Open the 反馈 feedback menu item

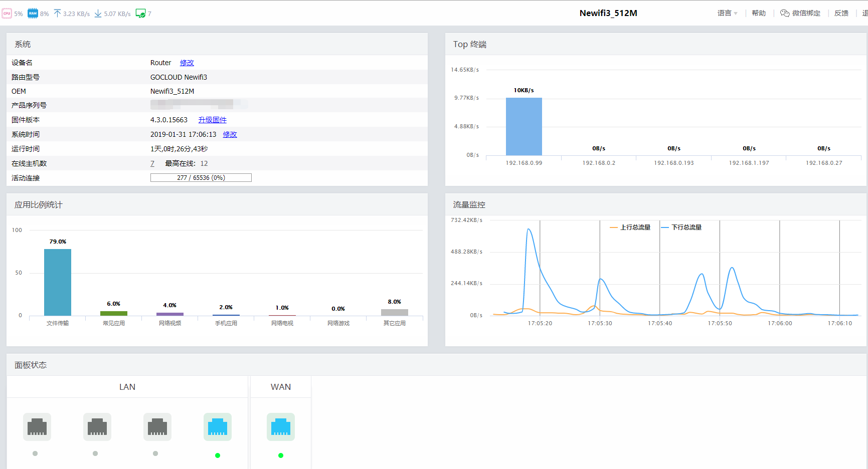pos(841,13)
